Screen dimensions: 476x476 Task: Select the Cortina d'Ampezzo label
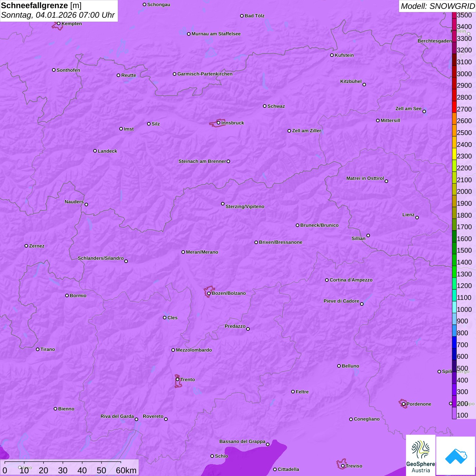(x=351, y=280)
